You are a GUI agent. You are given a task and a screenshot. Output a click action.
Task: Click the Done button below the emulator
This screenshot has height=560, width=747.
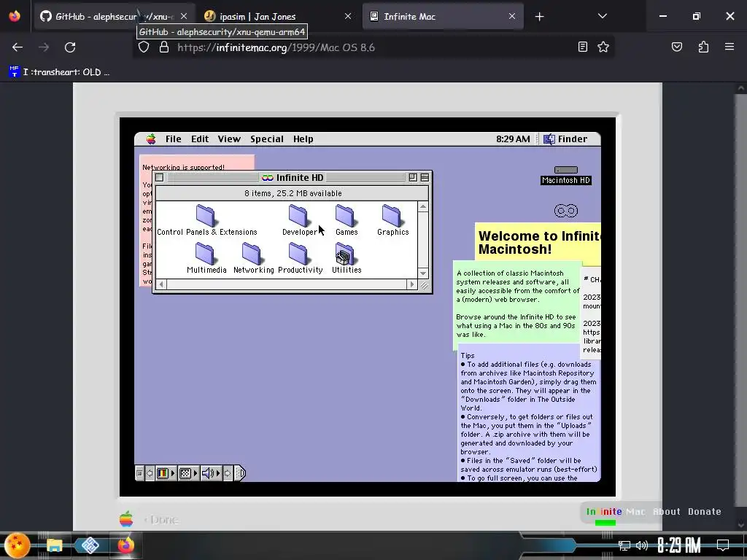(161, 519)
